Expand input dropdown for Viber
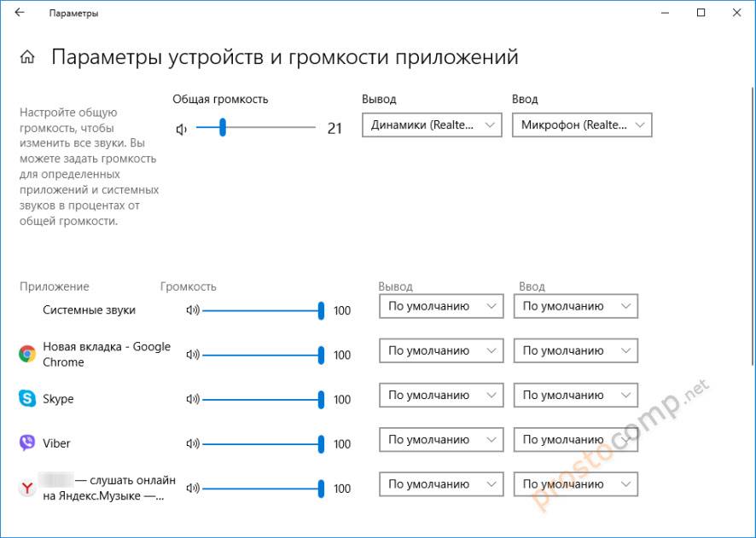 [575, 439]
